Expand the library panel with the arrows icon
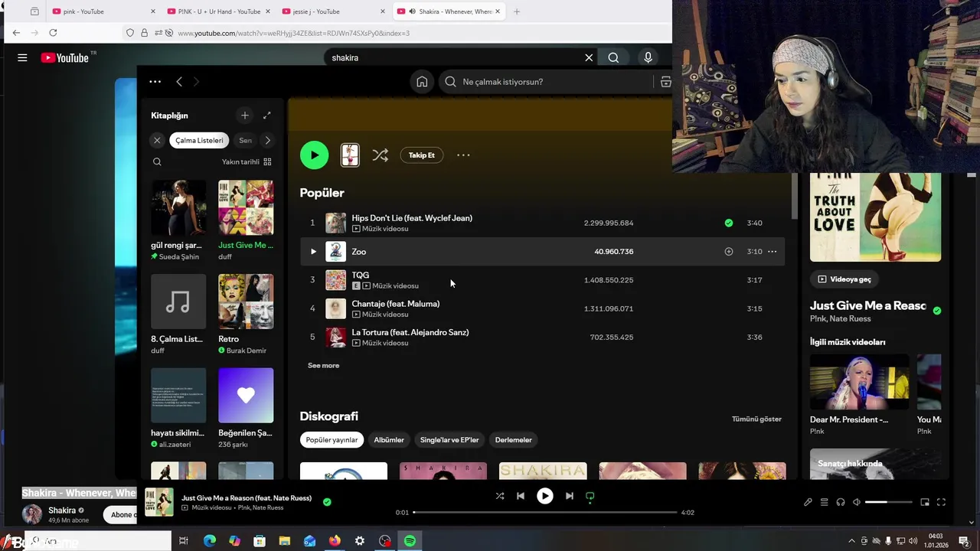 pos(267,116)
